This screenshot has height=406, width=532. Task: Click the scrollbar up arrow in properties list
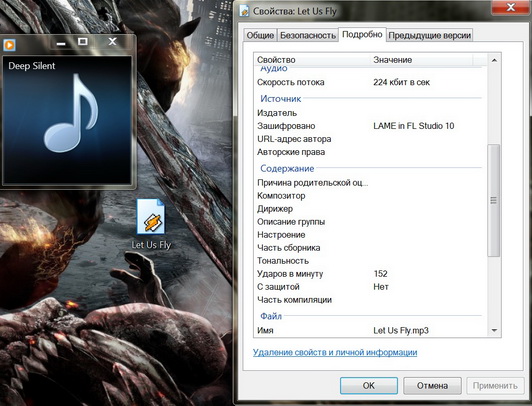click(x=494, y=60)
